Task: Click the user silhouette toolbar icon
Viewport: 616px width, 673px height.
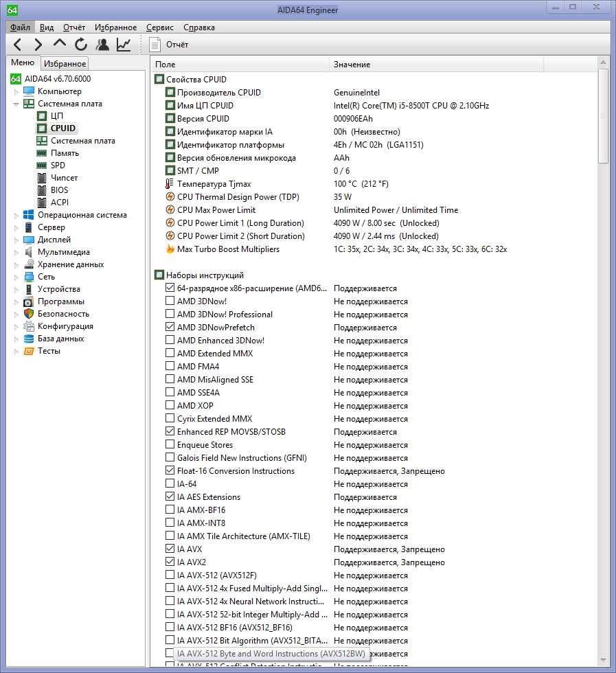Action: click(102, 45)
